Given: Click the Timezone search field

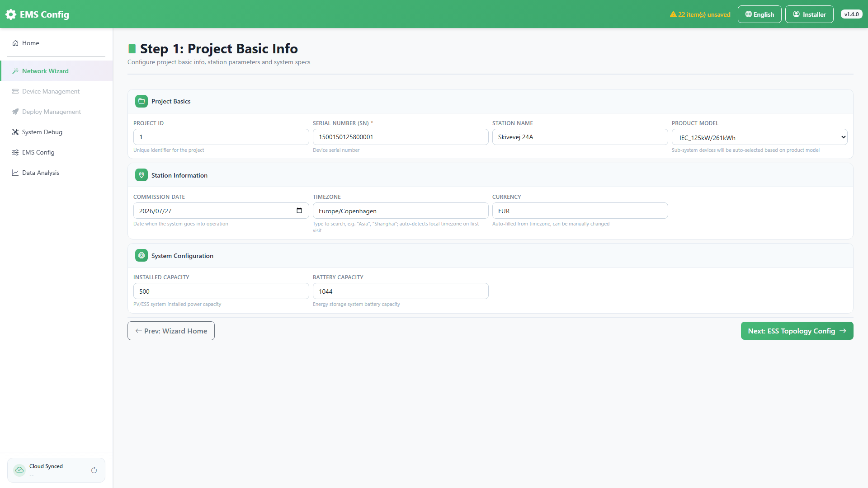Looking at the screenshot, I should point(401,211).
